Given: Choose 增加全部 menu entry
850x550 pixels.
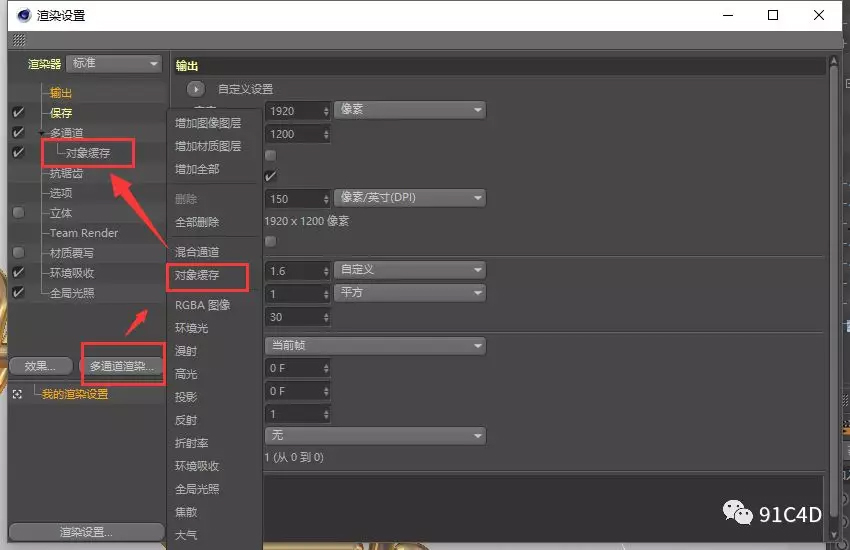Looking at the screenshot, I should pyautogui.click(x=197, y=169).
